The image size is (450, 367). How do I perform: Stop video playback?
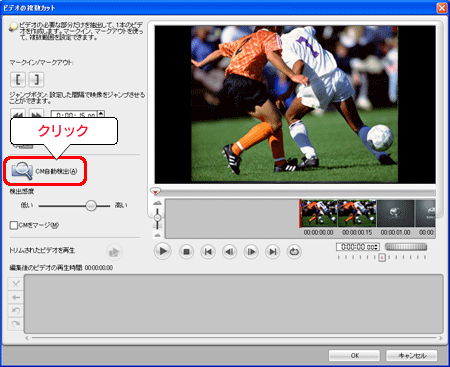[186, 252]
